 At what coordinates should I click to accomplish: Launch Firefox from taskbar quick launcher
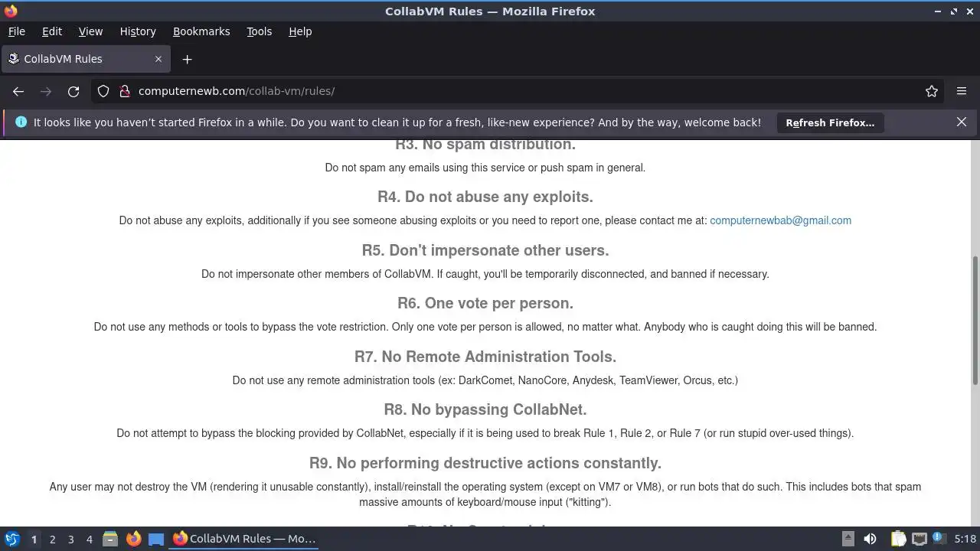tap(133, 539)
